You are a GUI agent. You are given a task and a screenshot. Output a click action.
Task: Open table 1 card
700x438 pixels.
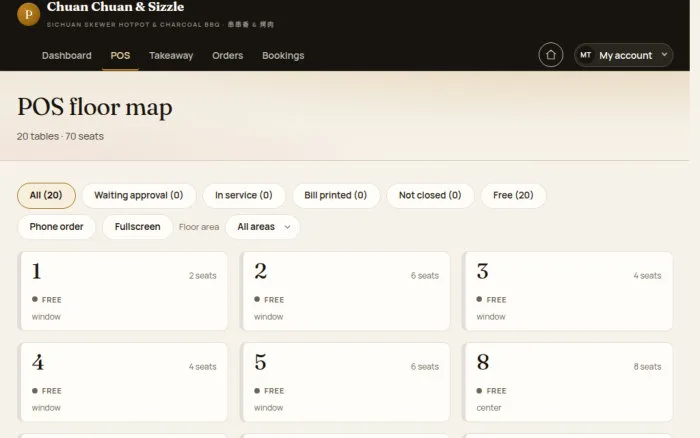122,291
